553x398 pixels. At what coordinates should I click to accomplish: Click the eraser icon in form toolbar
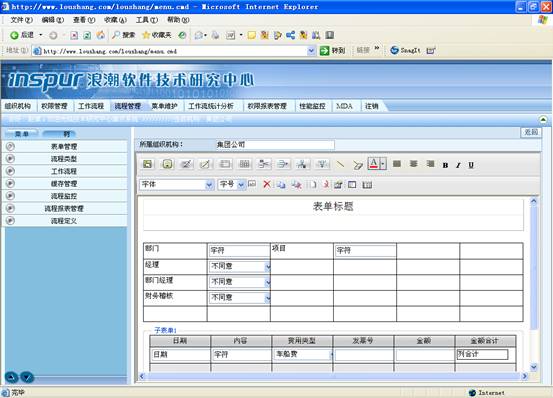click(x=358, y=165)
